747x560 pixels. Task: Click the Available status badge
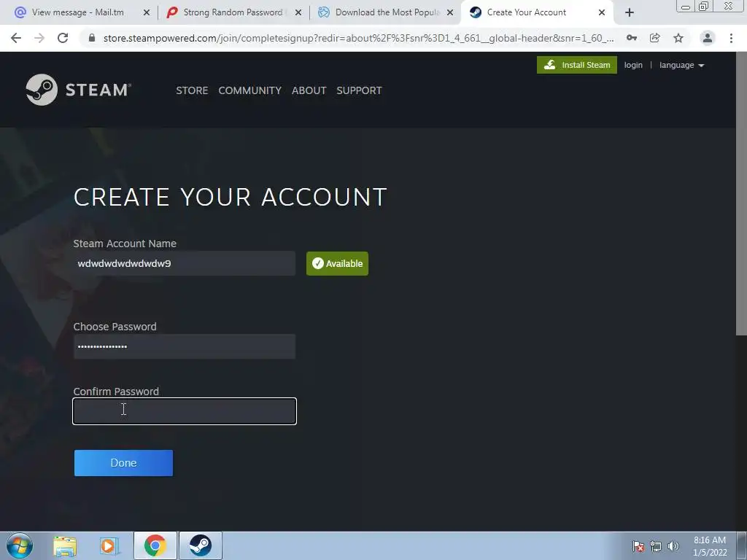click(337, 263)
